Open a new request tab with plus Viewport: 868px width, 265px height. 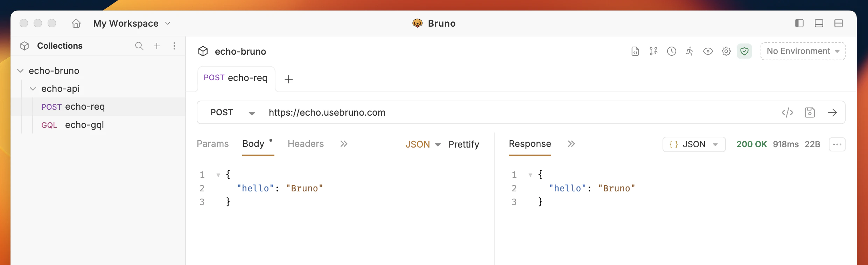(289, 79)
